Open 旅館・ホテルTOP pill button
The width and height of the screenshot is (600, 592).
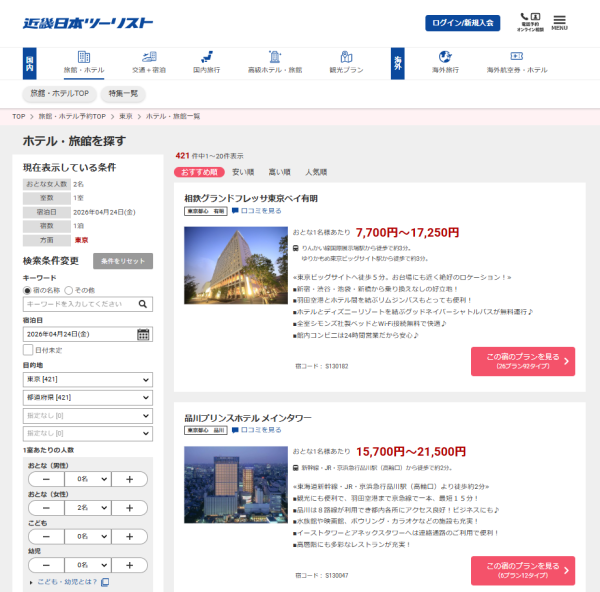click(x=59, y=93)
